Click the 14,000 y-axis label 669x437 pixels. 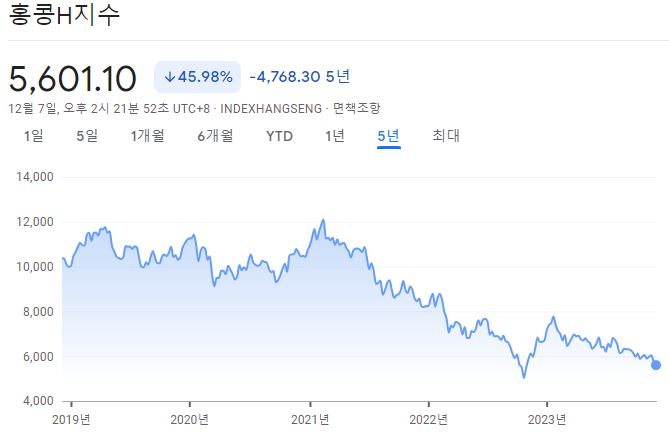(x=35, y=177)
